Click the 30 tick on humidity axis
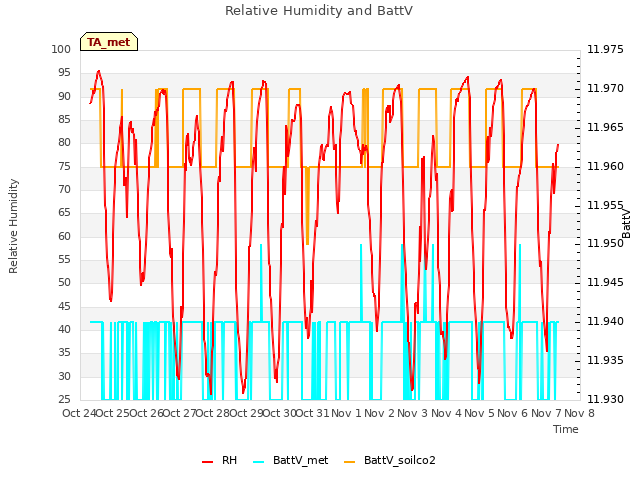640x480 pixels. pyautogui.click(x=64, y=376)
